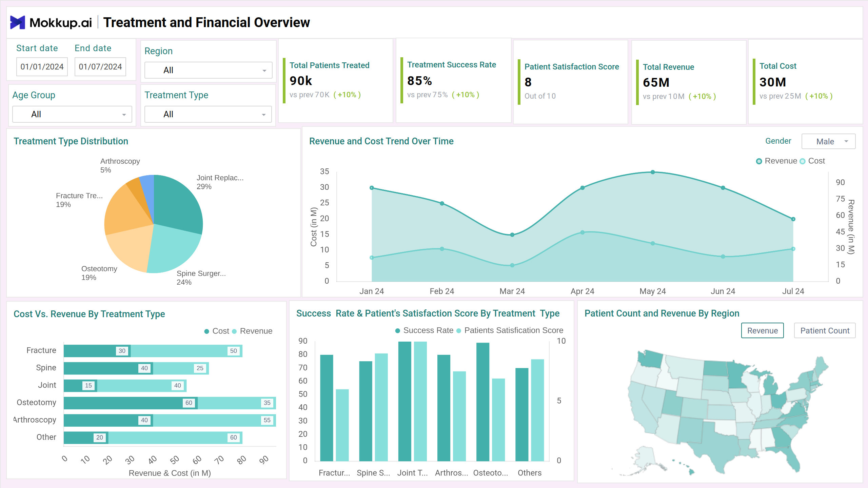Screen dimensions: 868x488
Task: Click the Others satisfaction score column
Action: click(x=537, y=410)
